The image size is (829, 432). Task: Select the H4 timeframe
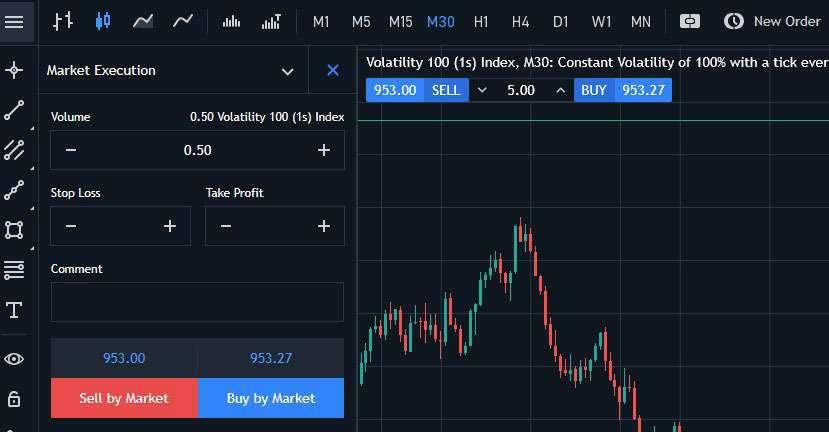520,22
